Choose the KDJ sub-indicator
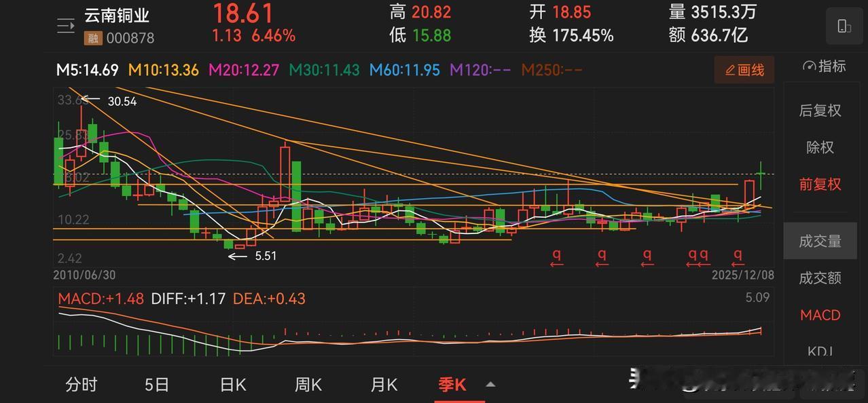The image size is (868, 403). 820,351
